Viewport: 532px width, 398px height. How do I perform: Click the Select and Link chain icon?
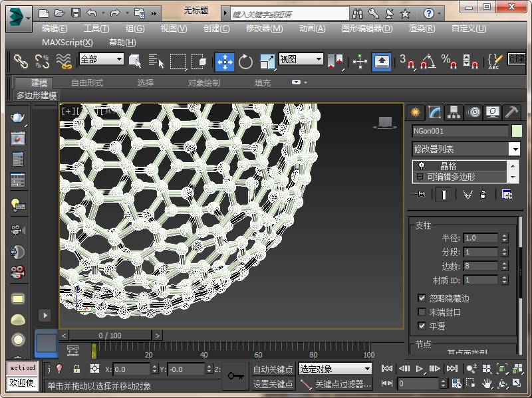tap(21, 62)
